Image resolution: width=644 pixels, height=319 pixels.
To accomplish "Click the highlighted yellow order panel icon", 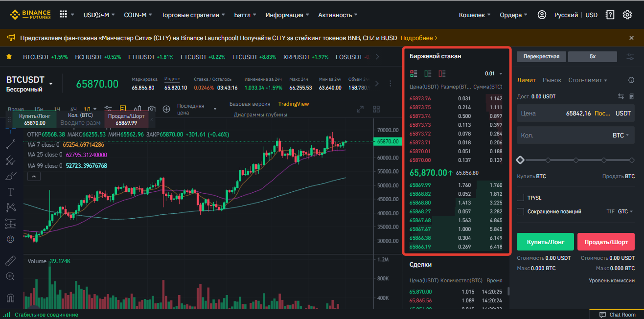I will 123,109.
